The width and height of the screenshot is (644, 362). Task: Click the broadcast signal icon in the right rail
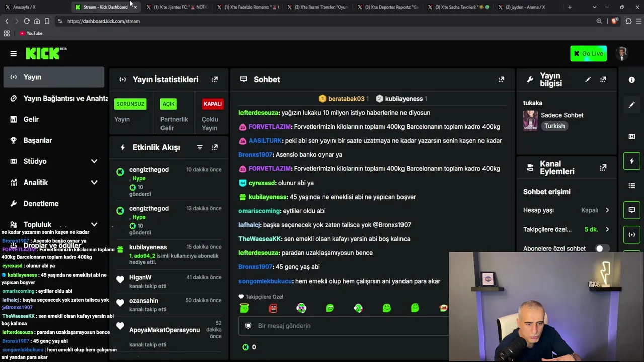(x=632, y=234)
